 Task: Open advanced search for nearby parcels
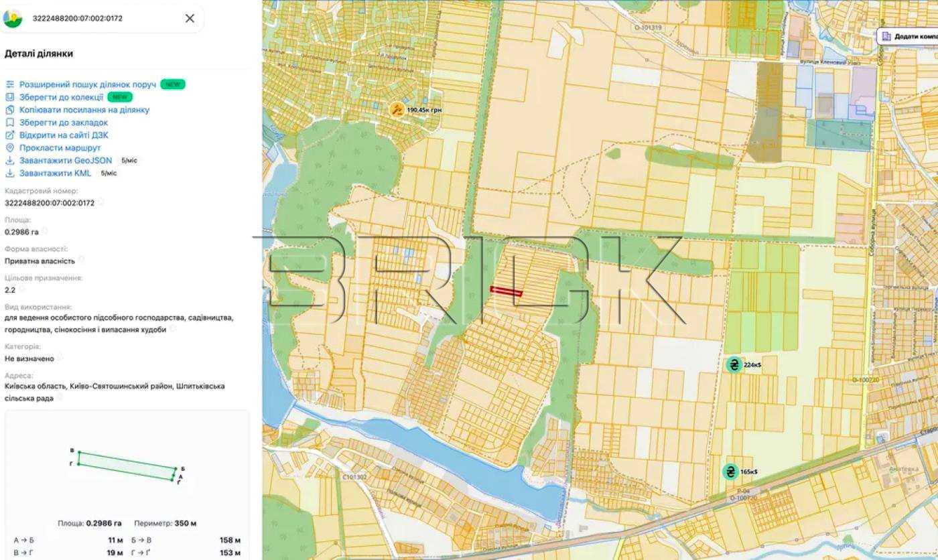[88, 84]
